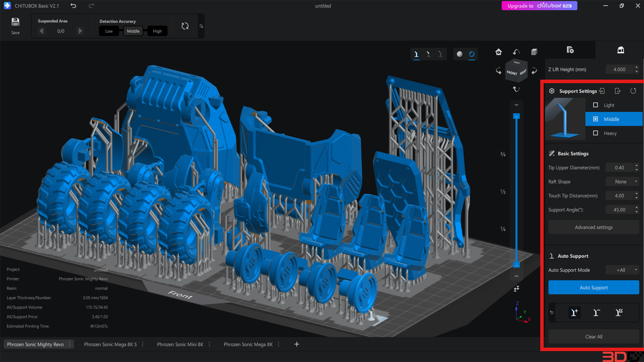Viewport: 644px width, 362px height.
Task: Open Phrozen Sonic Mighty Revo tab options
Action: [x=70, y=344]
